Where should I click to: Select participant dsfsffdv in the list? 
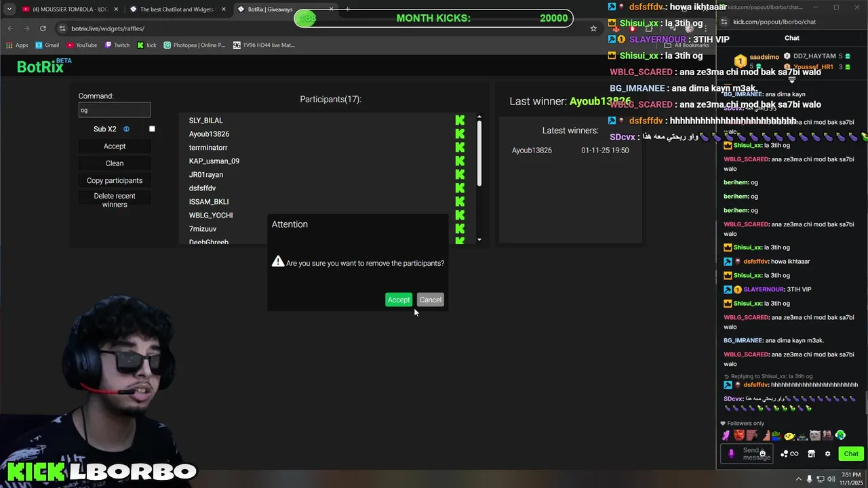(202, 188)
